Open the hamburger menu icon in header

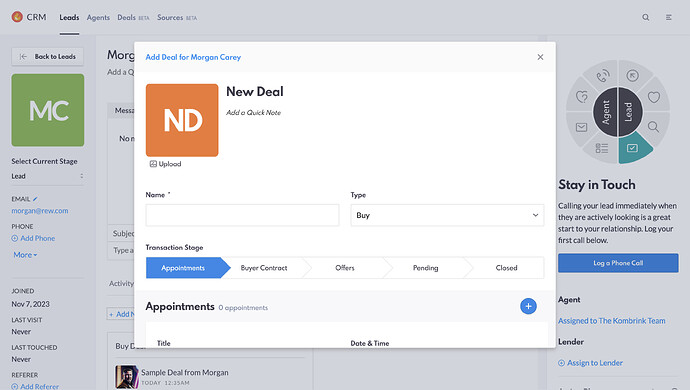tap(668, 18)
